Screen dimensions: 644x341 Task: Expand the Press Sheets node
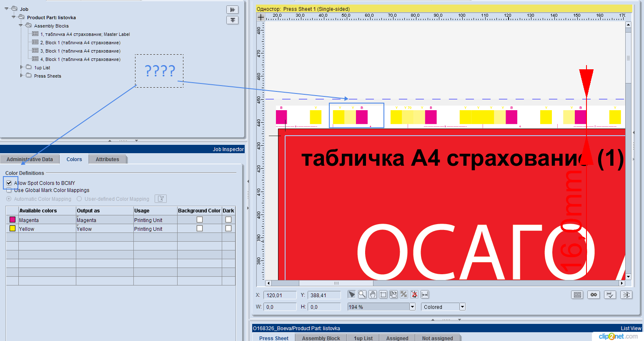[x=21, y=76]
